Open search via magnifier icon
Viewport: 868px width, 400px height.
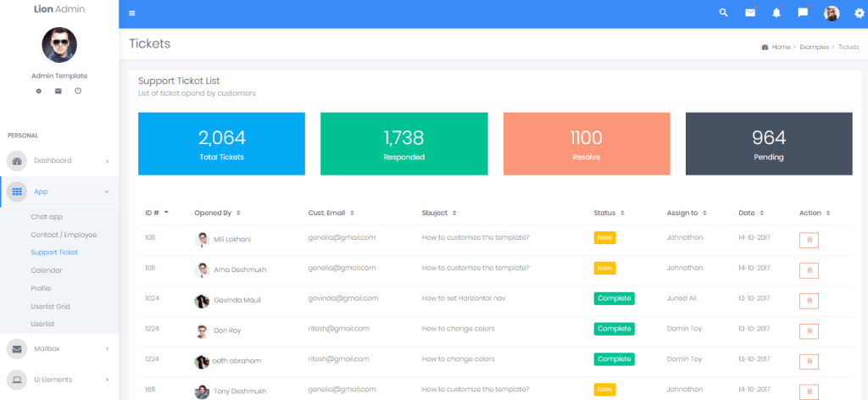724,13
